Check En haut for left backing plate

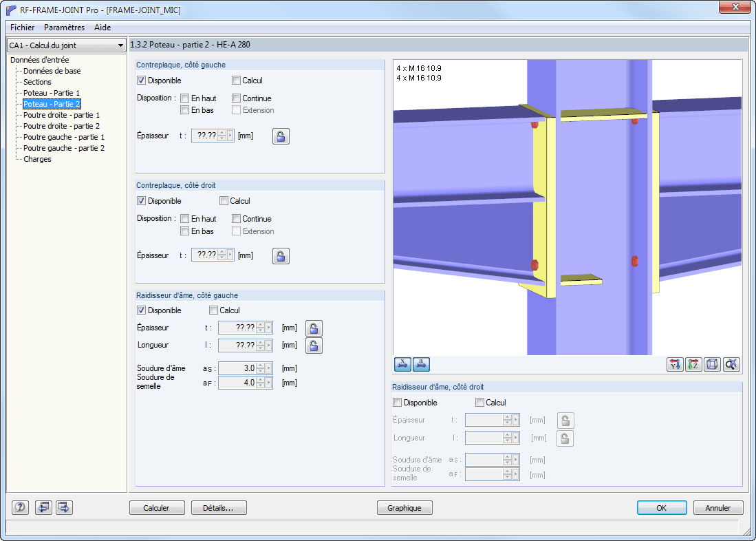pyautogui.click(x=184, y=98)
